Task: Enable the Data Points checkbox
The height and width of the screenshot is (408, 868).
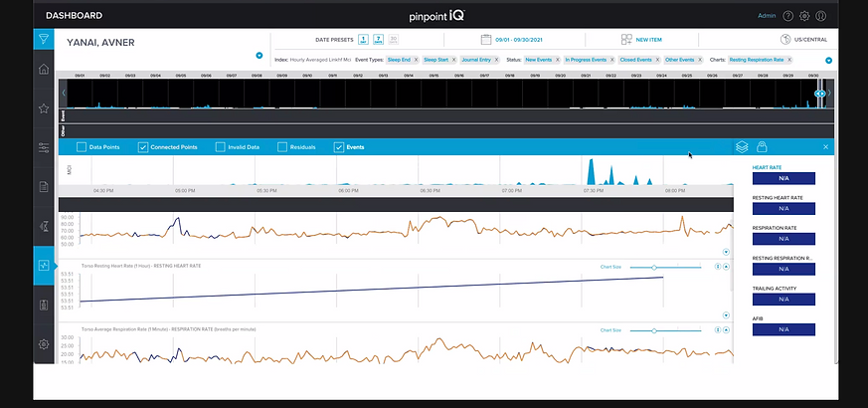Action: pos(82,147)
